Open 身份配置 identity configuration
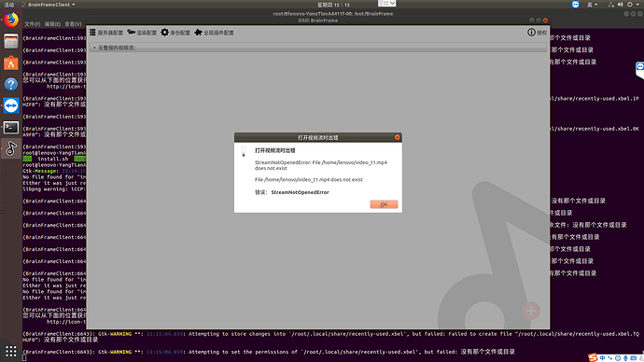Screen dimensions: 644x362 (x=175, y=33)
